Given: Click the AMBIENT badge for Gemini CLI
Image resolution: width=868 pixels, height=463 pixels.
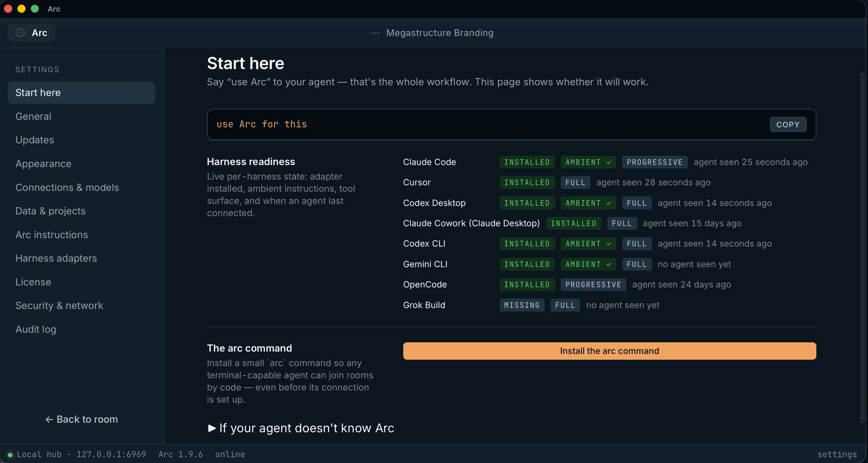Looking at the screenshot, I should point(588,264).
